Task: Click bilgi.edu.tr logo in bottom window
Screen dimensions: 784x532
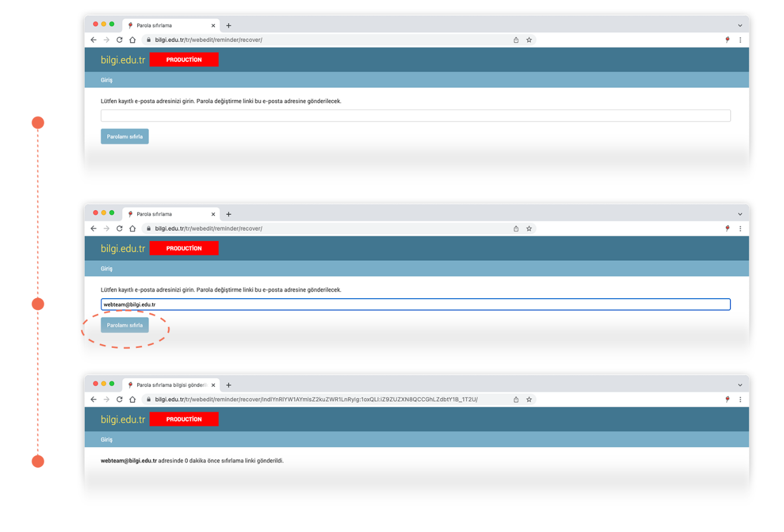Action: (x=123, y=419)
